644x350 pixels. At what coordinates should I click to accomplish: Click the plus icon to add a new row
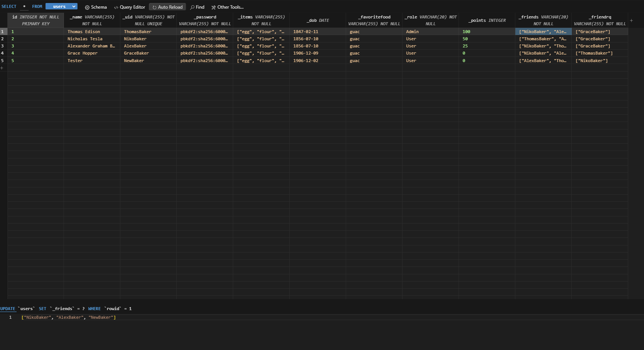coord(2,68)
